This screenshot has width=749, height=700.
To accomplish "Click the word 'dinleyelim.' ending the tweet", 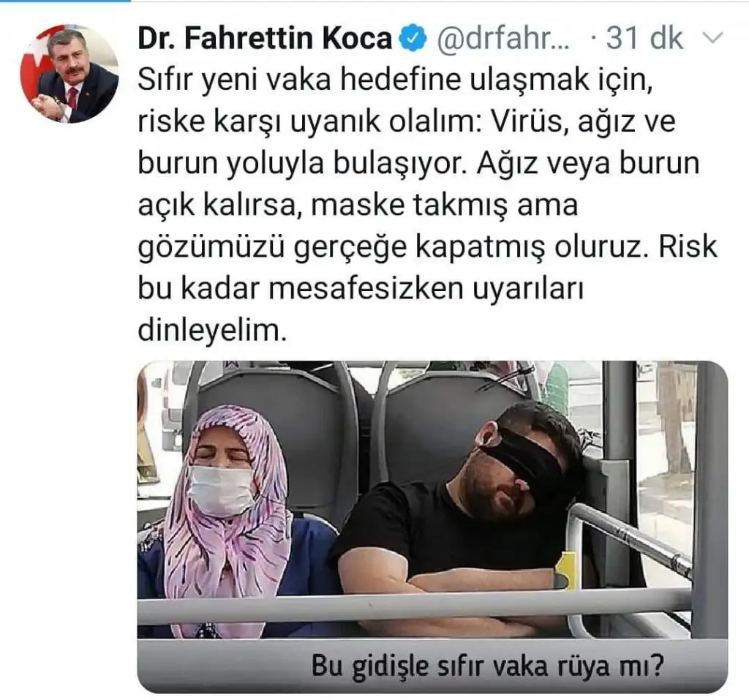I will click(213, 330).
